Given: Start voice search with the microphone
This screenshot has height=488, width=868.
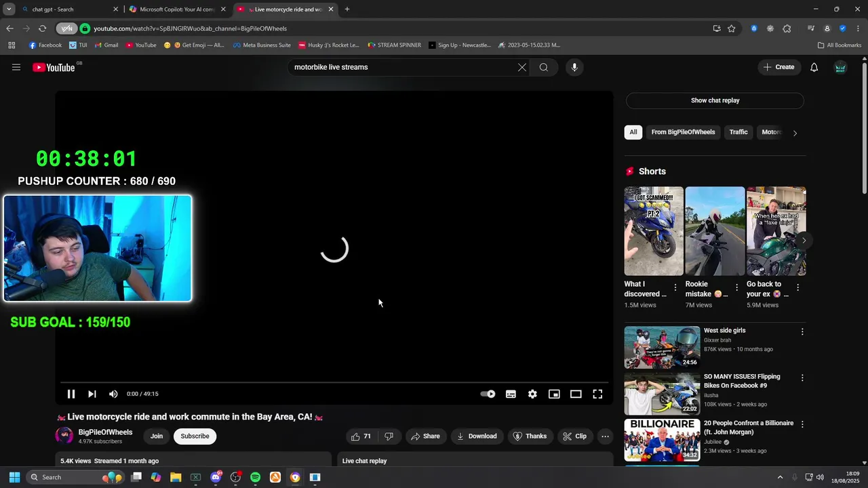Looking at the screenshot, I should point(574,67).
